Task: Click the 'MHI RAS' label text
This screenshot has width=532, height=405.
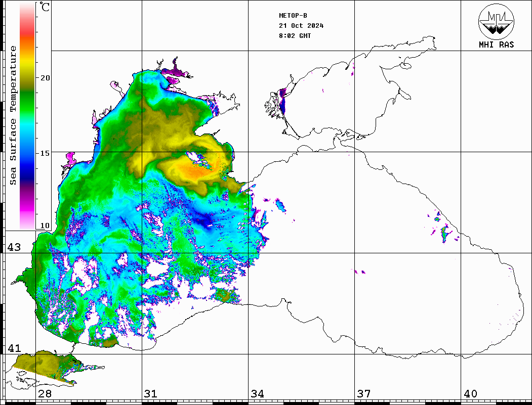Action: point(496,44)
